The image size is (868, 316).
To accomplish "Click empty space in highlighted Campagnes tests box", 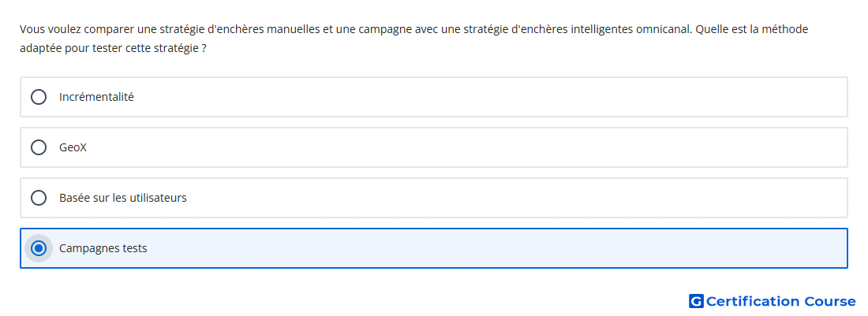I will [x=498, y=248].
